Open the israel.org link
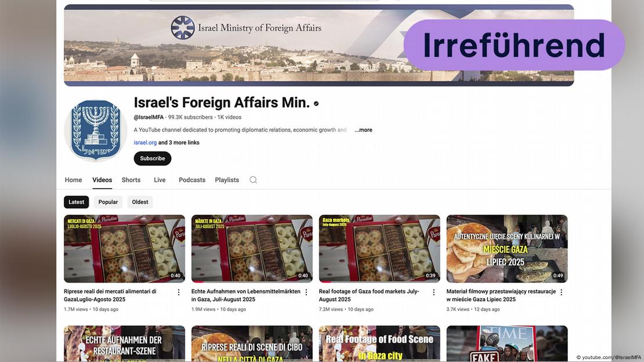 (x=145, y=143)
